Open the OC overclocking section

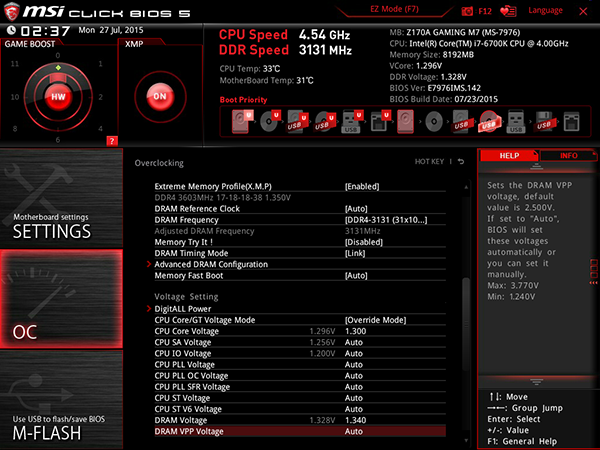coord(61,299)
